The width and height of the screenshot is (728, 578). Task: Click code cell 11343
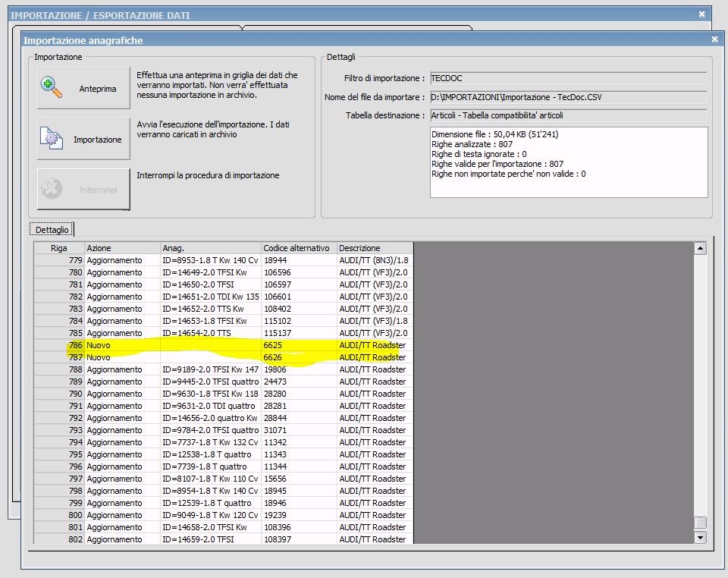pos(299,454)
